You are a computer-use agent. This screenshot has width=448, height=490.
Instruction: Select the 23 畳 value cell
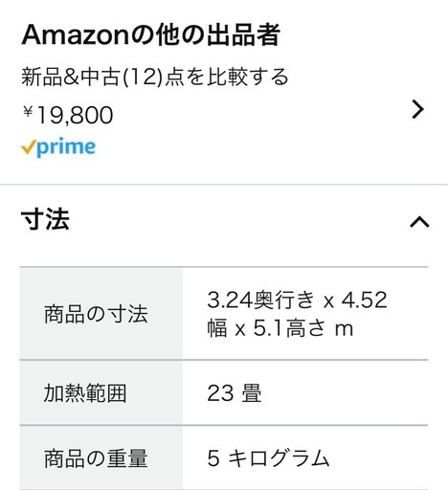[x=235, y=393]
